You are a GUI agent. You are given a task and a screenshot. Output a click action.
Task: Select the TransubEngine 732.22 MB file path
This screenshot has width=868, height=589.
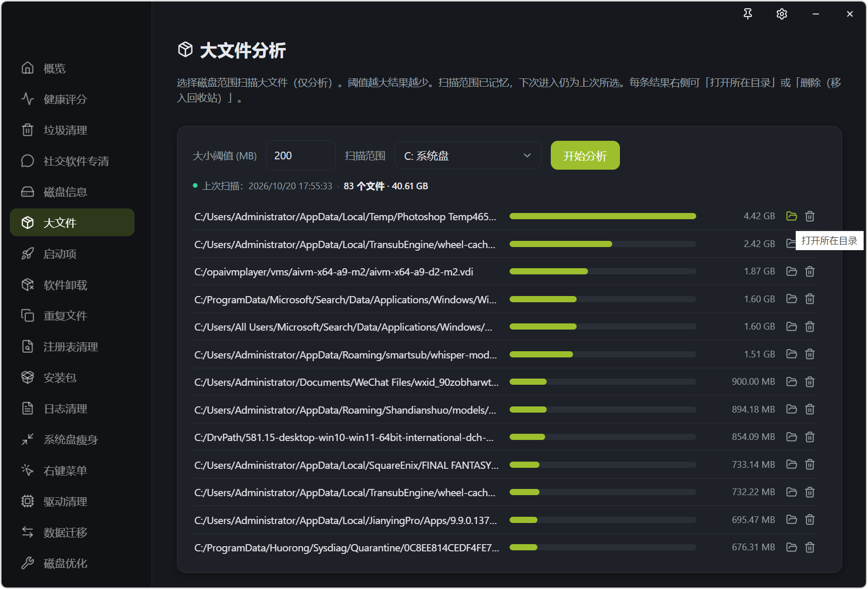(x=345, y=493)
